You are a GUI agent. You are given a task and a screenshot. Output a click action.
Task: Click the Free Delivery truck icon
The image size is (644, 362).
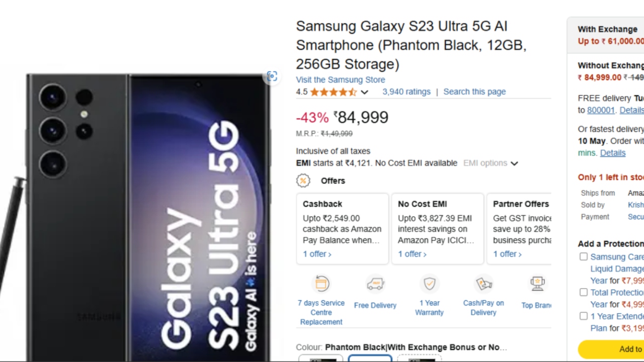tap(375, 284)
